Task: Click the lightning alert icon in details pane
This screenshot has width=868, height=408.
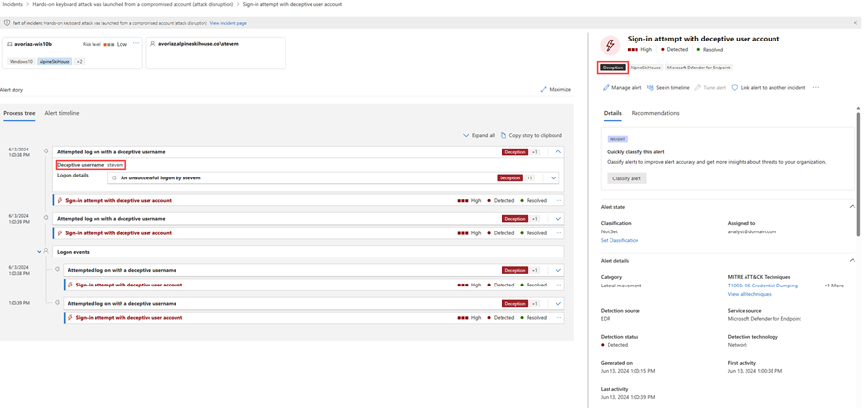Action: point(610,45)
